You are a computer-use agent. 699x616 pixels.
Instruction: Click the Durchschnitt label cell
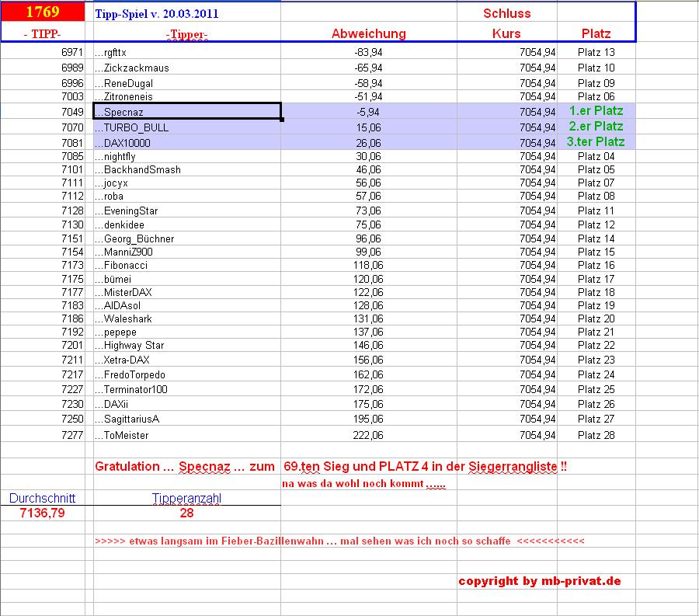(43, 498)
